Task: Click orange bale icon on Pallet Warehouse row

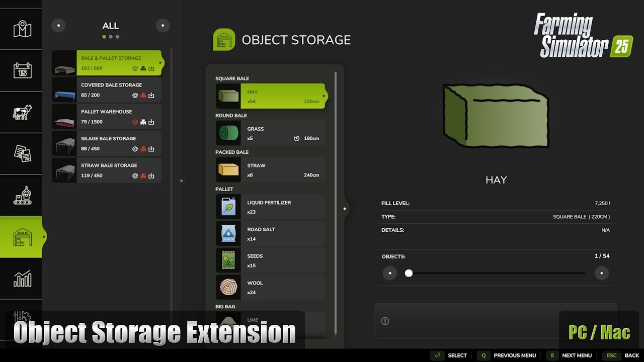Action: (135, 122)
